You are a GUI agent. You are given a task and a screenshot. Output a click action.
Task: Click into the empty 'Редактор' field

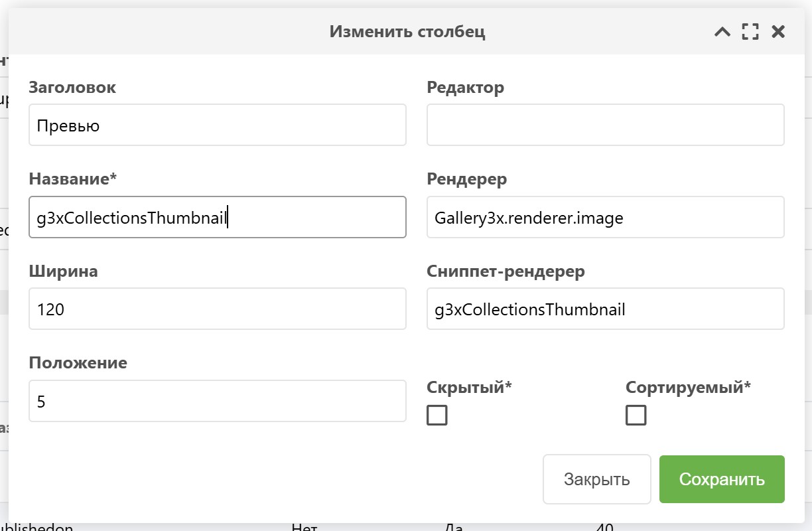(x=605, y=125)
